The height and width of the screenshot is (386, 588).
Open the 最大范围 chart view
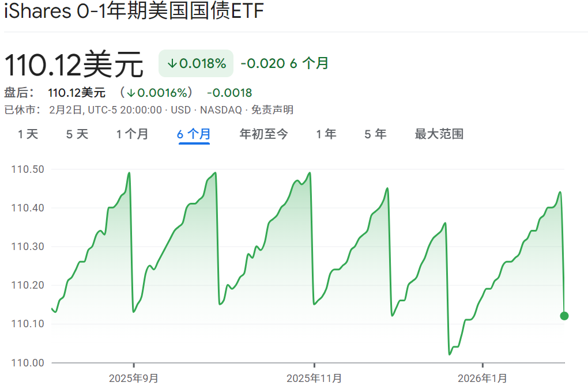pos(438,134)
